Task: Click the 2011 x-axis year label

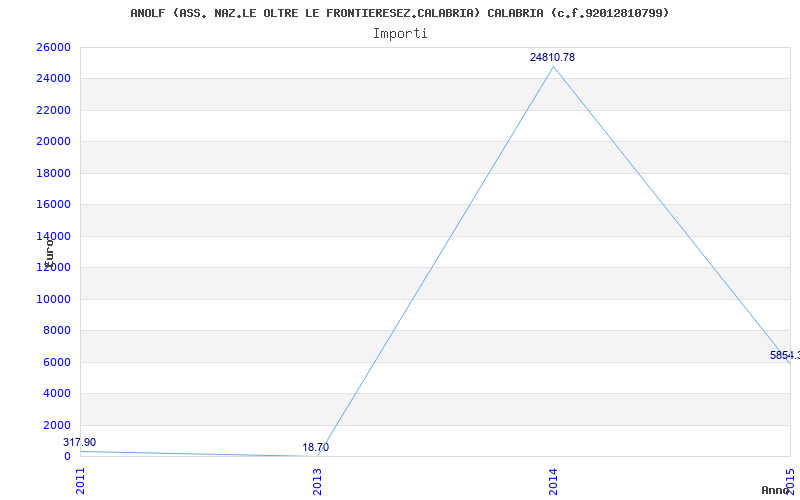Action: point(81,481)
